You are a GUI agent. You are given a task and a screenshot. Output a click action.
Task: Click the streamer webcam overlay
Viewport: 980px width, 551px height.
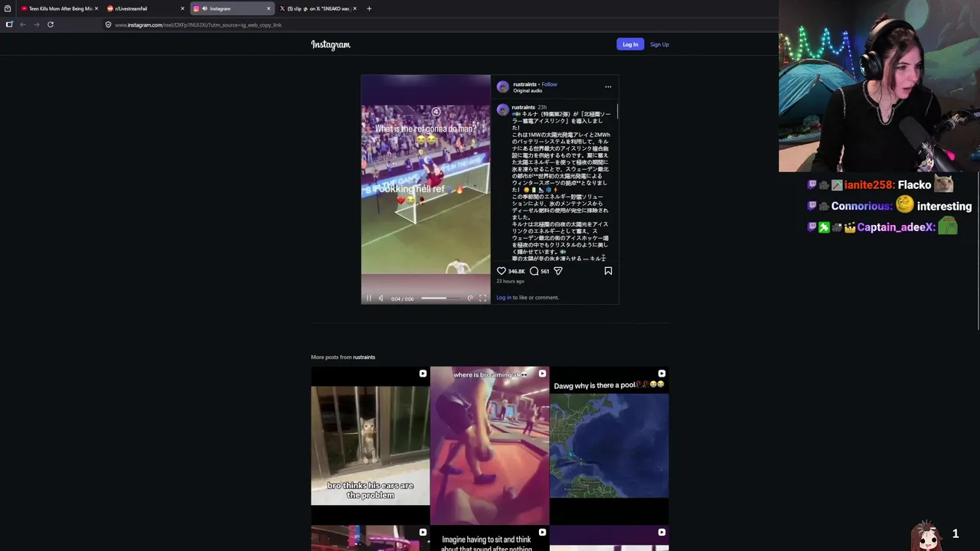pos(879,86)
